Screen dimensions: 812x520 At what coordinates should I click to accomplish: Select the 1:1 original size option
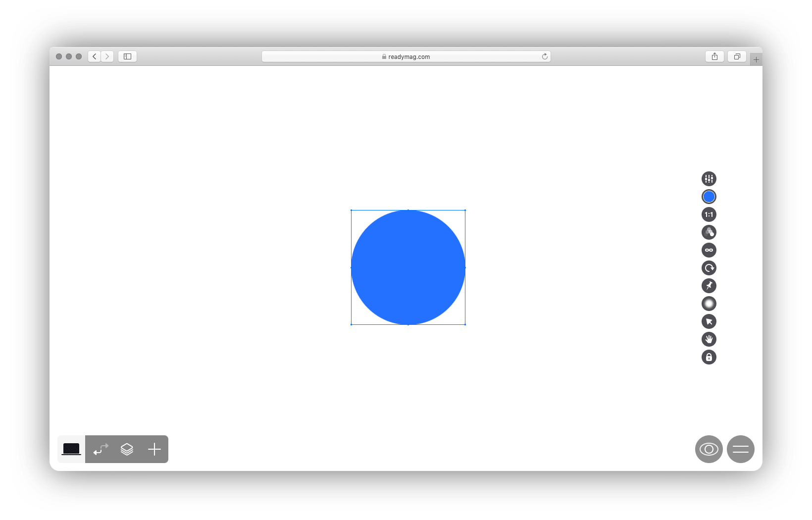click(709, 214)
